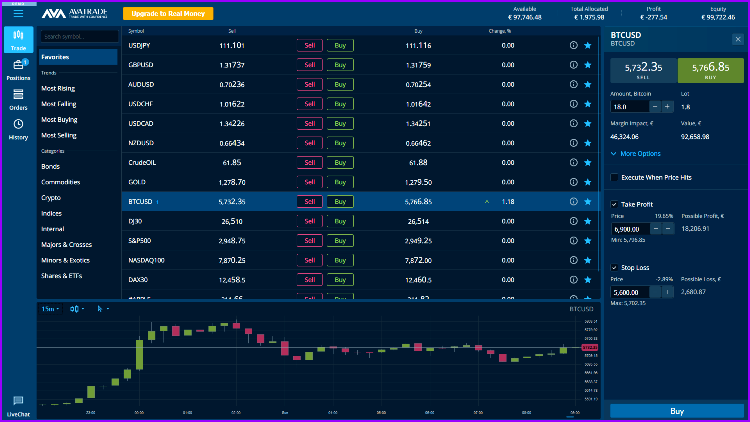Confirm order with bottom Buy button
750x422 pixels.
(x=677, y=411)
